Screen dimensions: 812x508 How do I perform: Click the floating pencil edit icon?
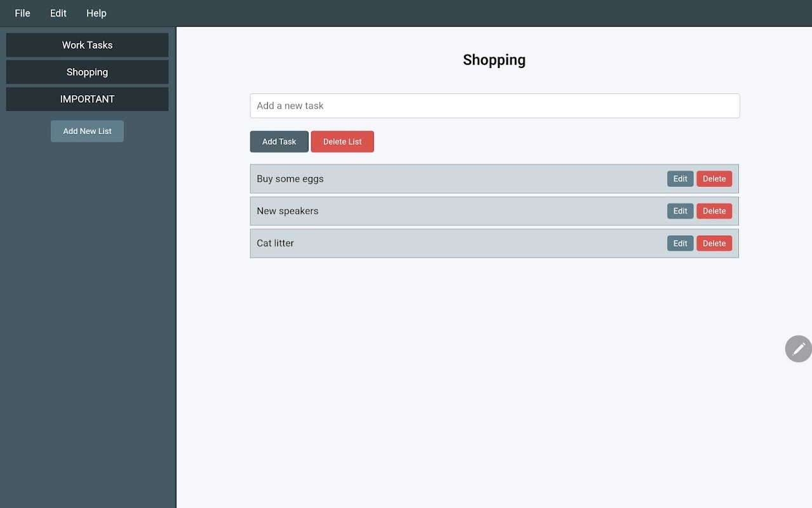pos(798,349)
